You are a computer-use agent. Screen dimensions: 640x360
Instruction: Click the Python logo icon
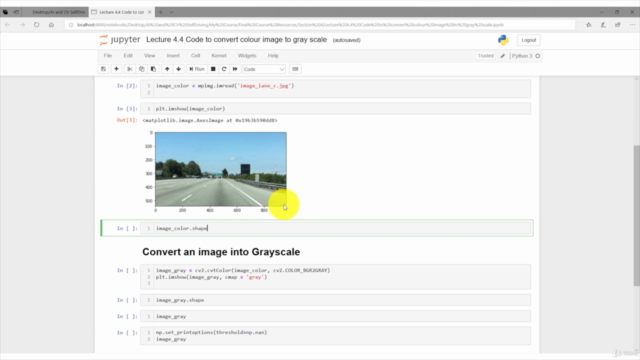pyautogui.click(x=503, y=40)
